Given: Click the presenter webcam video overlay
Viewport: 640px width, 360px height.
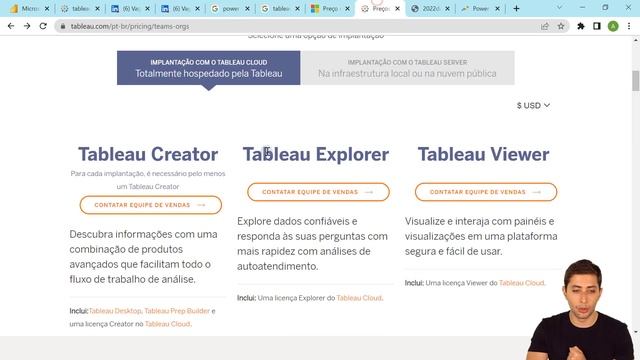Looking at the screenshot, I should click(x=582, y=309).
